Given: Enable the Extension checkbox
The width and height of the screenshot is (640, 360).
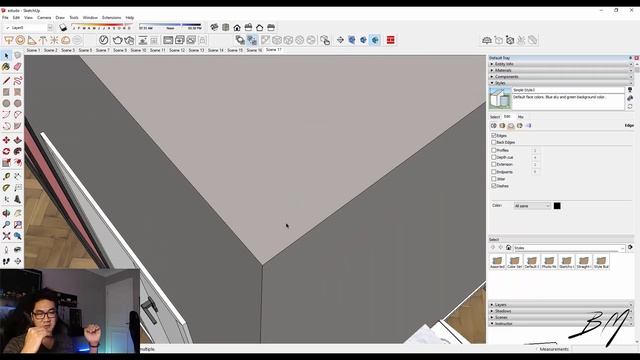Looking at the screenshot, I should click(493, 164).
